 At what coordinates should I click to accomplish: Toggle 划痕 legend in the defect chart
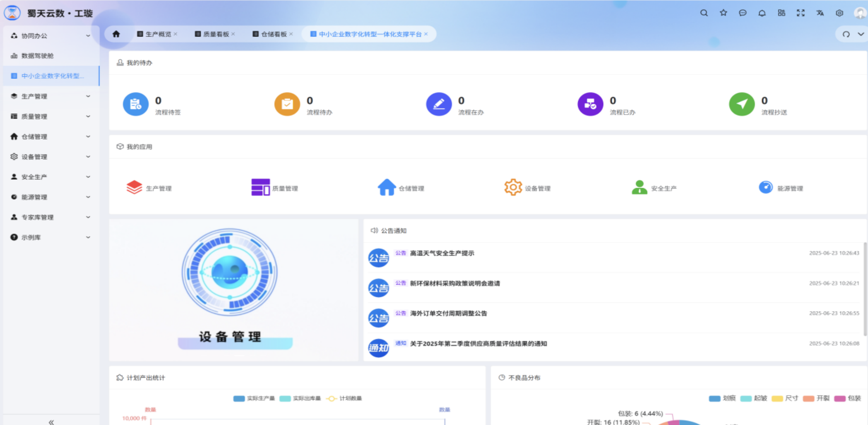click(x=722, y=398)
